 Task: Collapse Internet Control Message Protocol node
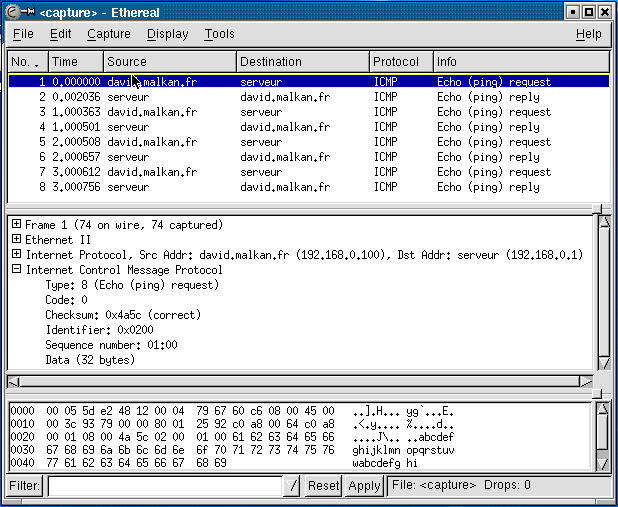16,269
